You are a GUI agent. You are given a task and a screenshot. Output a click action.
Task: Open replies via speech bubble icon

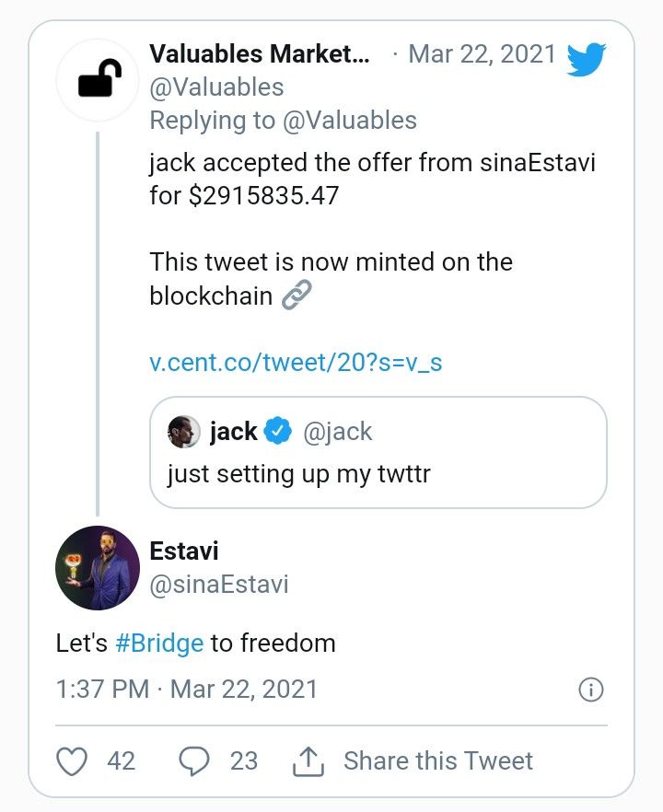click(x=194, y=761)
